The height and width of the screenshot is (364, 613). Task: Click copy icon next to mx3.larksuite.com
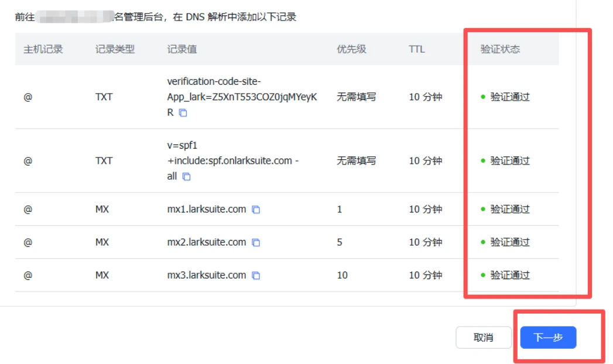click(x=256, y=276)
